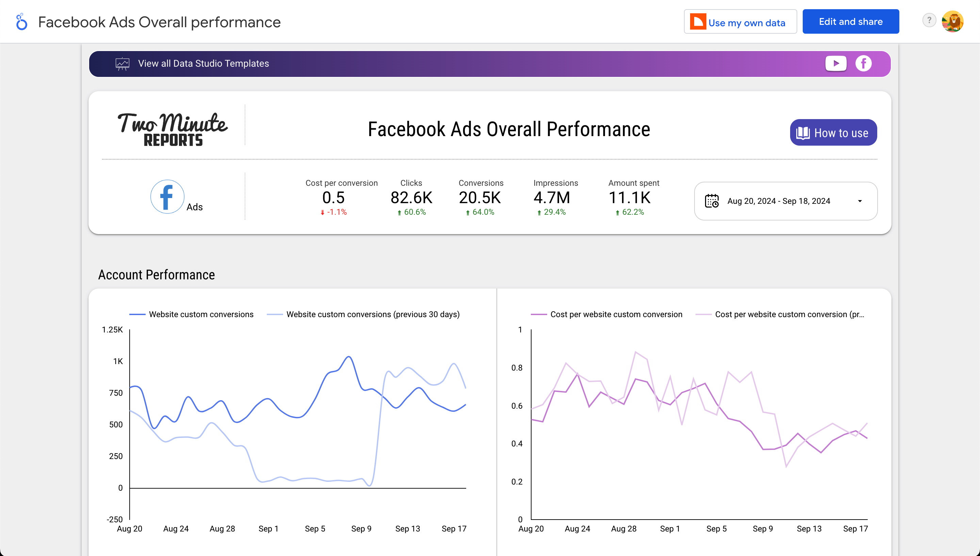Screen dimensions: 980x556
Task: Toggle Website custom conversions legend swatch
Action: [137, 314]
